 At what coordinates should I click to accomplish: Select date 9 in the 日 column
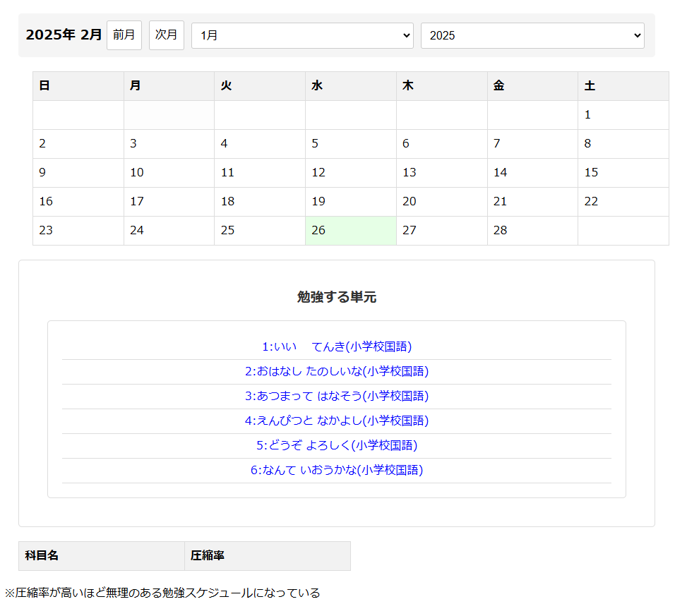78,173
